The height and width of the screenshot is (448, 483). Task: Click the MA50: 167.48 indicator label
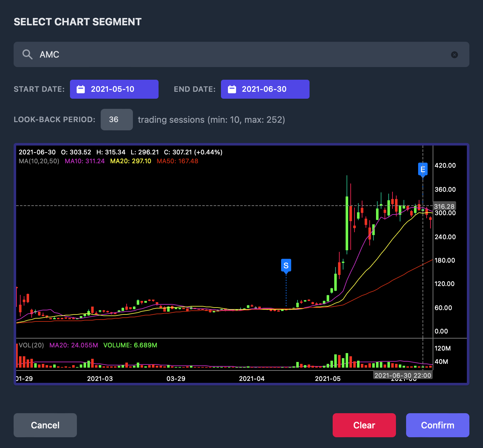coord(178,161)
